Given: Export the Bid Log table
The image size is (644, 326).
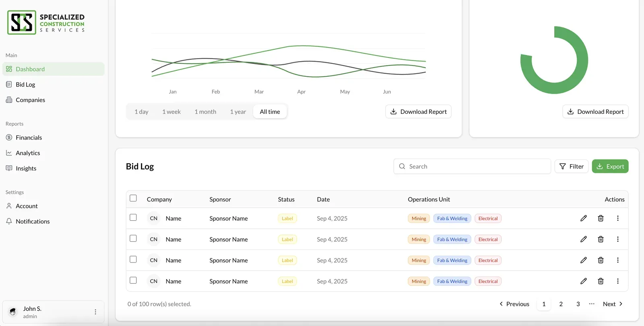Looking at the screenshot, I should [610, 166].
